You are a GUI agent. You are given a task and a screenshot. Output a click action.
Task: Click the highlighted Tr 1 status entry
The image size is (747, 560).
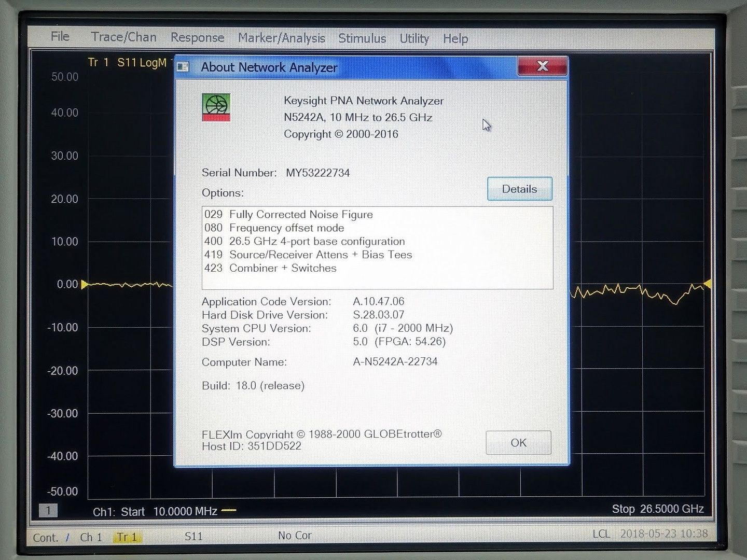127,537
